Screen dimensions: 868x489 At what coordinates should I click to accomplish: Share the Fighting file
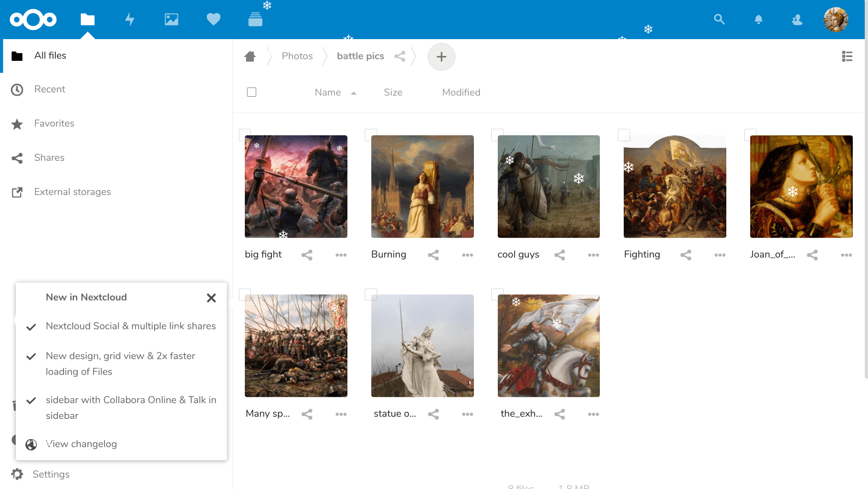point(686,255)
